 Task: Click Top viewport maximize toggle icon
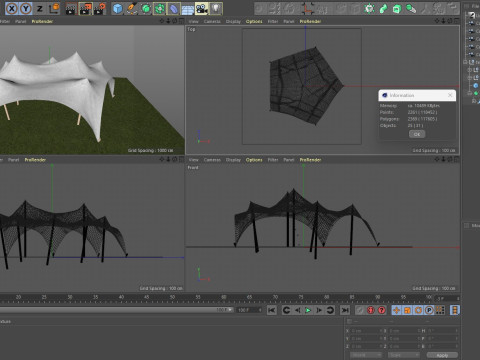pos(456,21)
